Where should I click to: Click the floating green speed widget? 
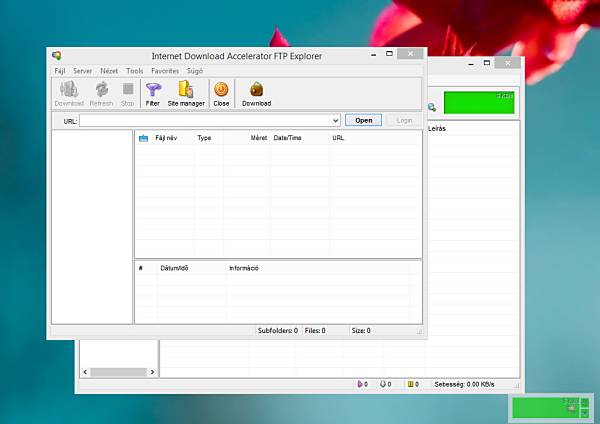point(551,408)
